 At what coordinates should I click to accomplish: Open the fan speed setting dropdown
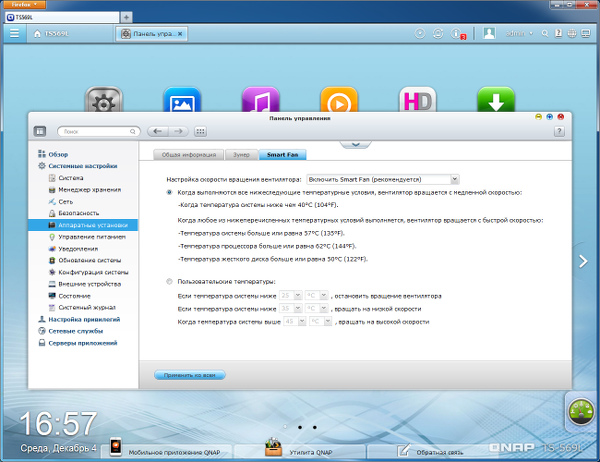383,179
